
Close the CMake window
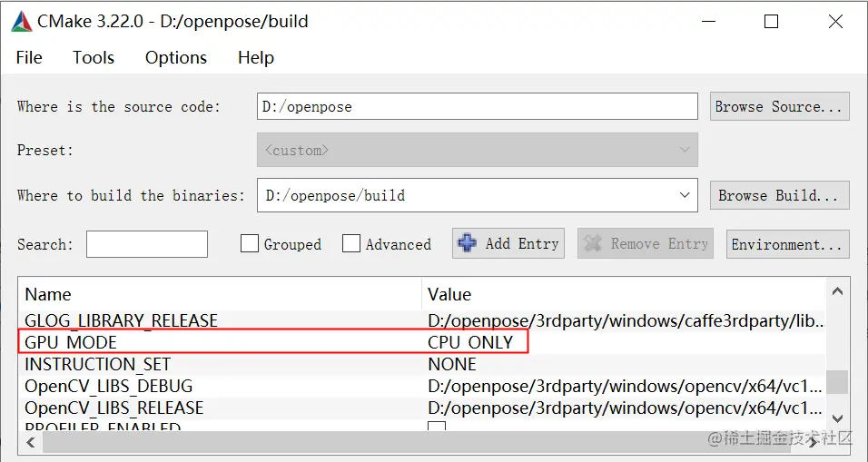coord(835,22)
